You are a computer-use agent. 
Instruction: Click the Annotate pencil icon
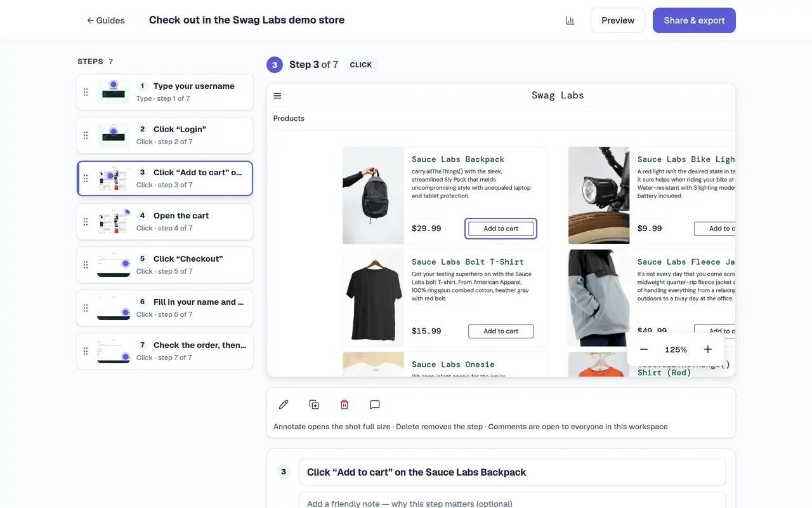pyautogui.click(x=284, y=404)
